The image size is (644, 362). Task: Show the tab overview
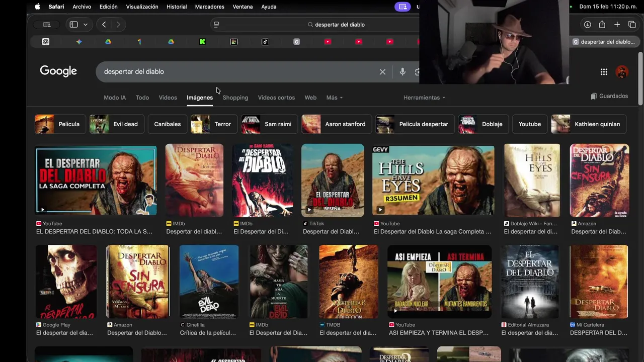click(632, 24)
